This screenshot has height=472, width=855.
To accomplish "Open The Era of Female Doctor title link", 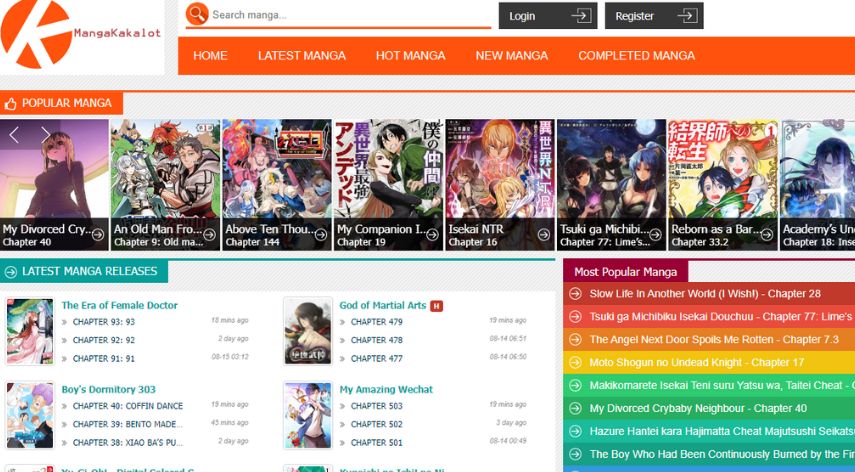I will coord(119,305).
